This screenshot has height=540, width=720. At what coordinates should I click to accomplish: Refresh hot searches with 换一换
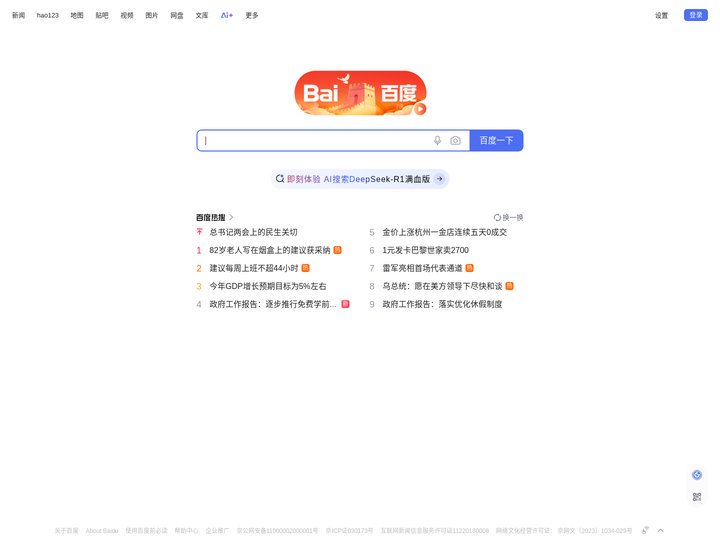(x=508, y=217)
